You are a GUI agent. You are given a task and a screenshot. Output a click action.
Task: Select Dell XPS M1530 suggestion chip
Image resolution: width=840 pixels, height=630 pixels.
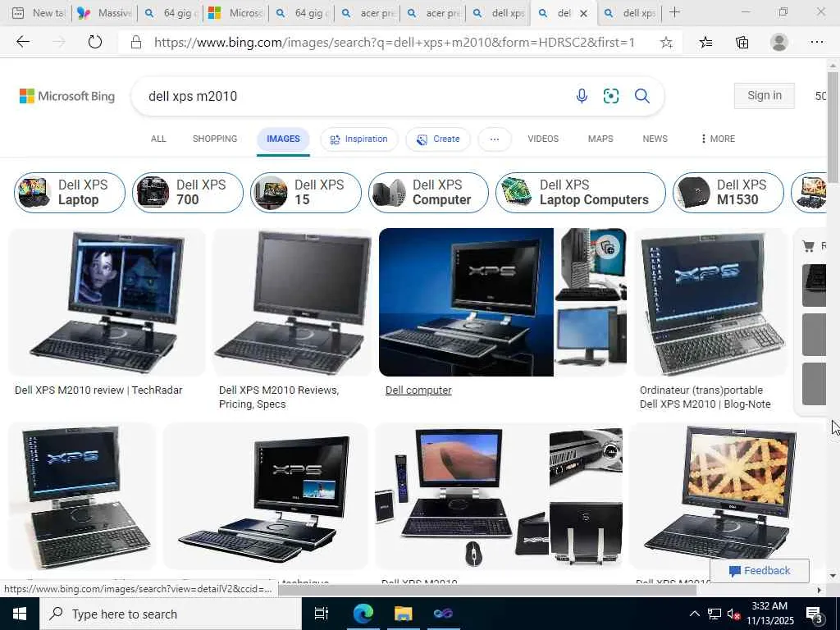coord(728,192)
